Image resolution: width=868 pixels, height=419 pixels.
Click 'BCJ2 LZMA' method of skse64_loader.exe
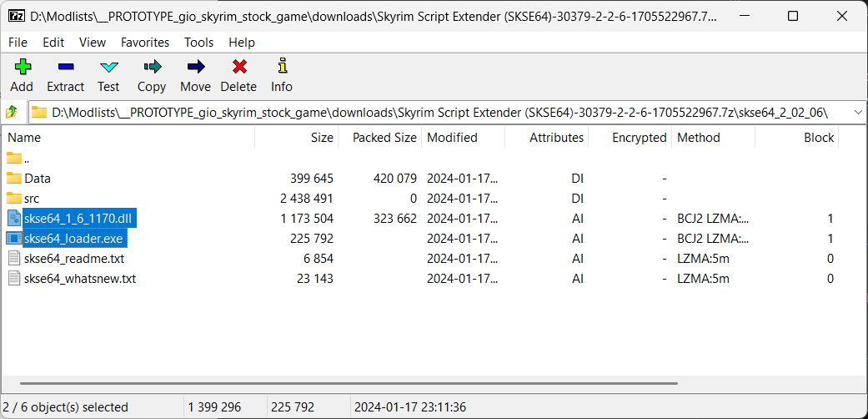[713, 239]
